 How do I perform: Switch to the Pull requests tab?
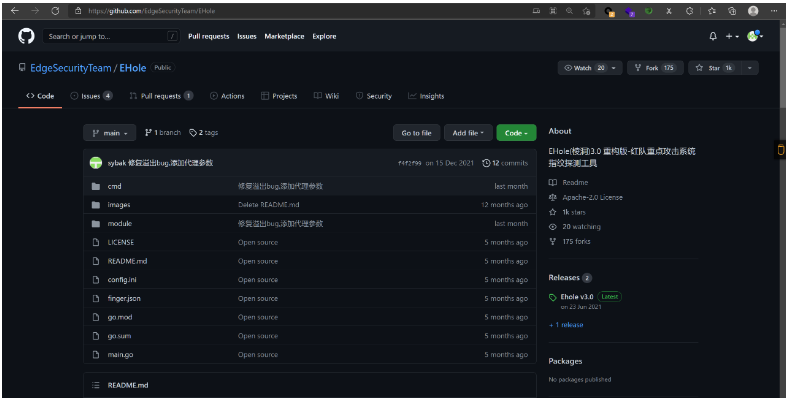pos(161,96)
